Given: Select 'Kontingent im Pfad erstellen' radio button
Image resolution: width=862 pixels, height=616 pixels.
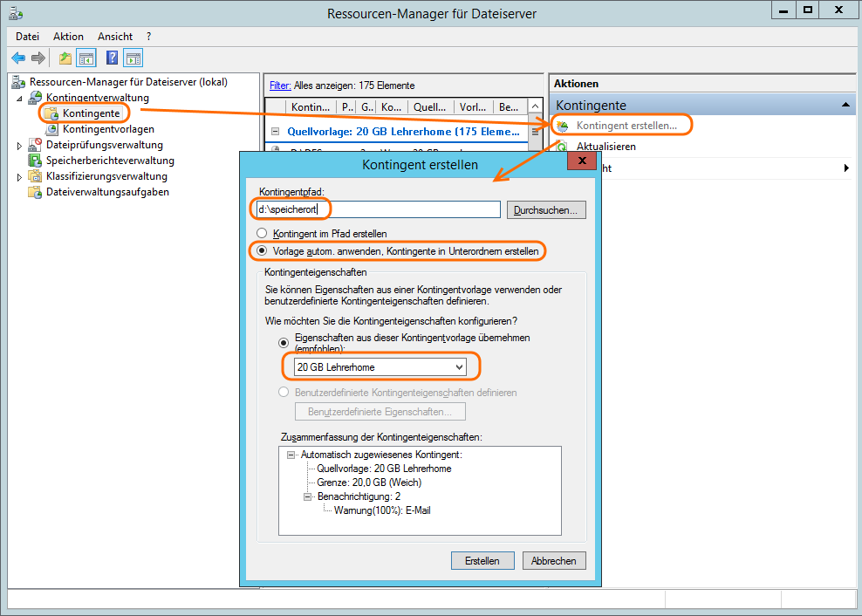Looking at the screenshot, I should click(x=262, y=234).
